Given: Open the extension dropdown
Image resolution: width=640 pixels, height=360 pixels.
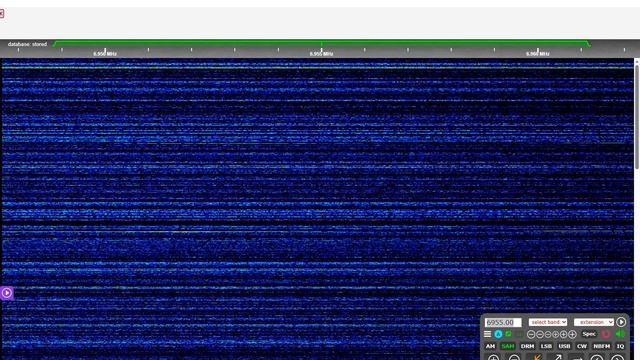Looking at the screenshot, I should (x=594, y=322).
